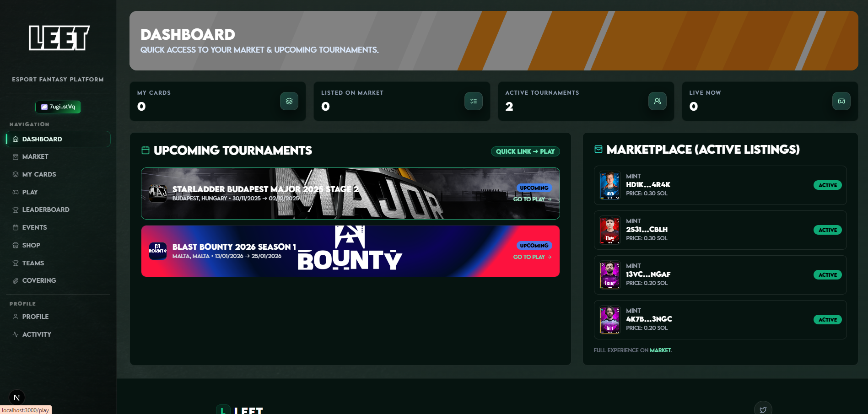Image resolution: width=868 pixels, height=414 pixels.
Task: Click the Active badge on 2S31...CBLH listing
Action: pos(827,230)
